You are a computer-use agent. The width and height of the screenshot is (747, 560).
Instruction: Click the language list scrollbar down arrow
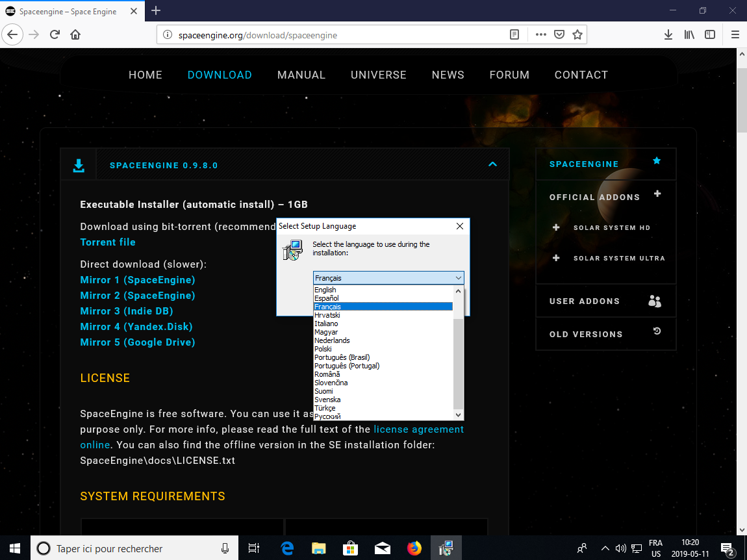coord(459,414)
